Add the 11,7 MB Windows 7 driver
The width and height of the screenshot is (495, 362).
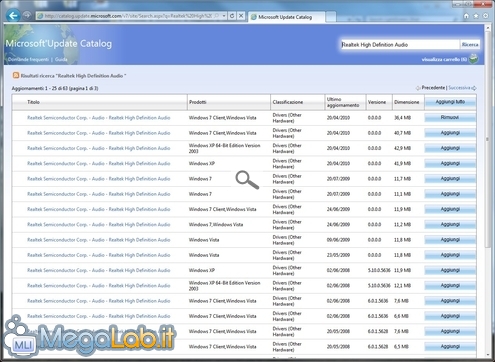click(x=450, y=179)
